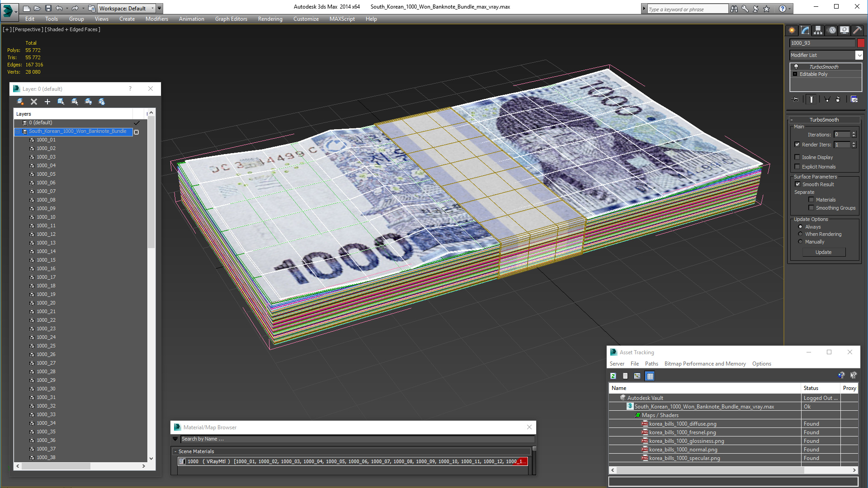Image resolution: width=868 pixels, height=488 pixels.
Task: Click the Redo arrow icon
Action: [75, 8]
